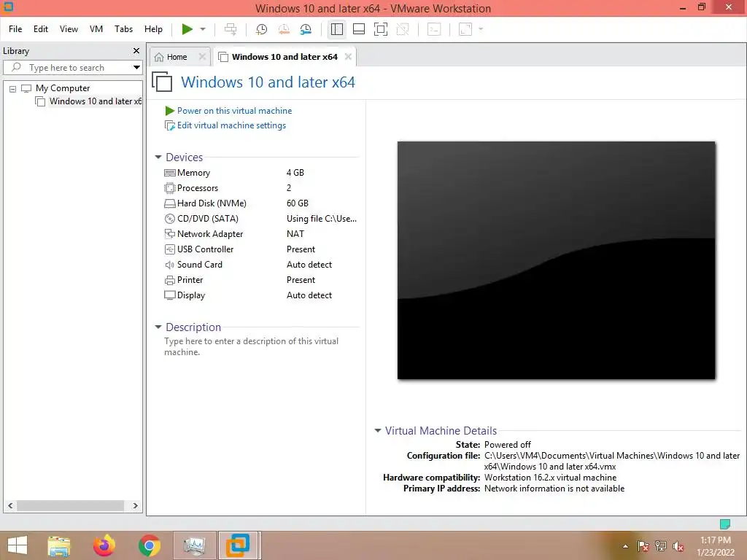Close the Windows 10 and later x64 tab
Screen dimensions: 747x560
348,57
